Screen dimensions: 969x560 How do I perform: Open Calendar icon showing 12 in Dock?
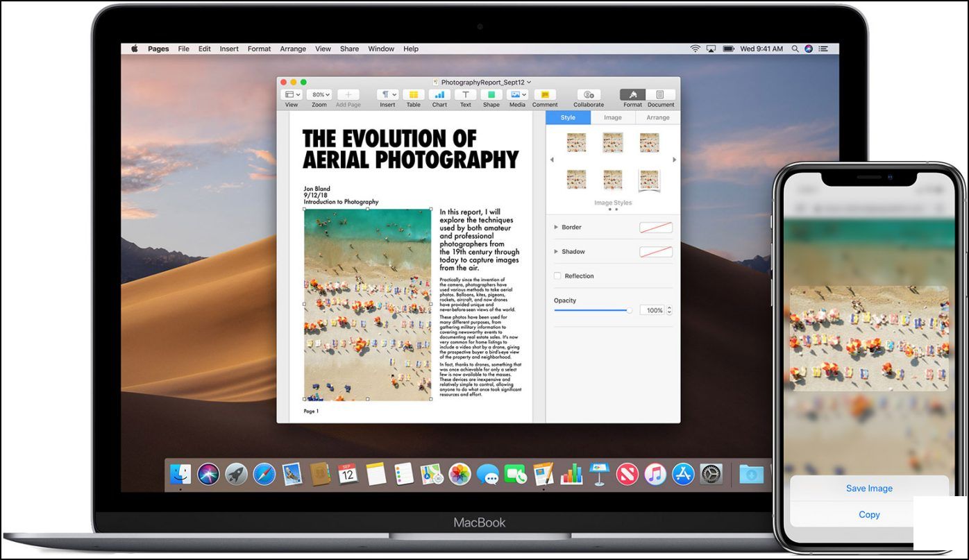[348, 474]
